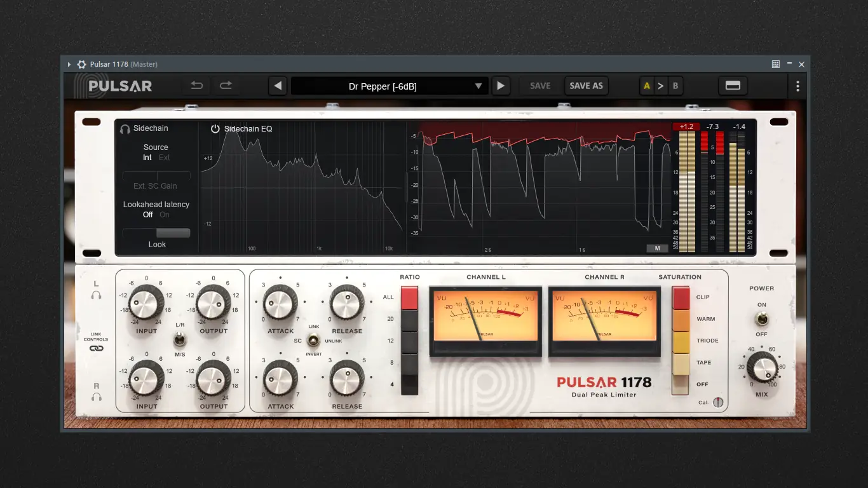Click the detailed settings grid icon top right
The width and height of the screenshot is (868, 488).
[x=775, y=64]
